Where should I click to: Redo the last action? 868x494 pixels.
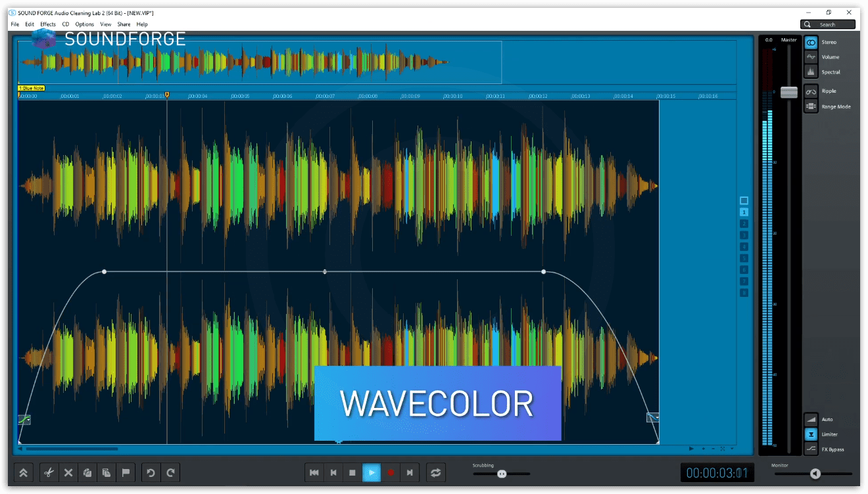[170, 472]
